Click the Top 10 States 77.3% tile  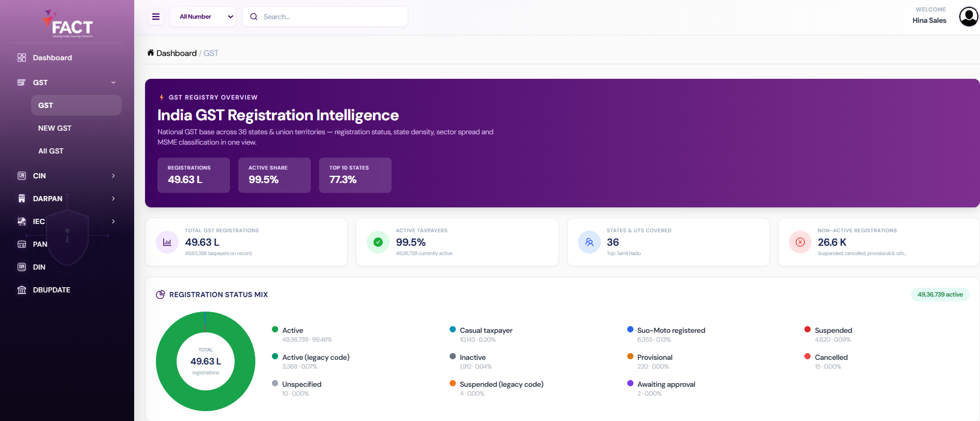point(355,175)
